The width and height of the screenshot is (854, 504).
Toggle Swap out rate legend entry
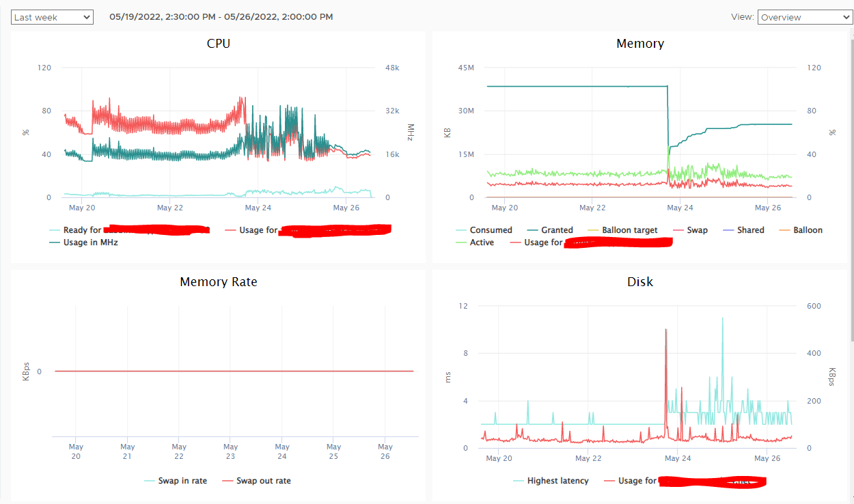point(256,481)
